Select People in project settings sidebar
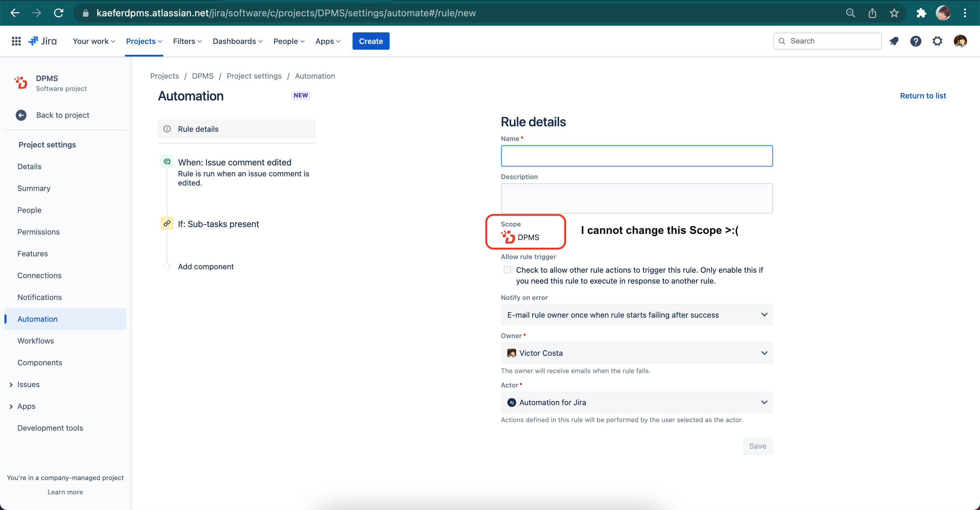This screenshot has width=980, height=510. pyautogui.click(x=29, y=210)
